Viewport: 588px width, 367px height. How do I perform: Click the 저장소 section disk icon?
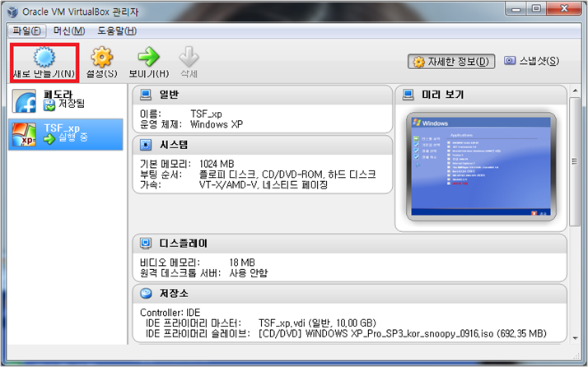point(146,293)
